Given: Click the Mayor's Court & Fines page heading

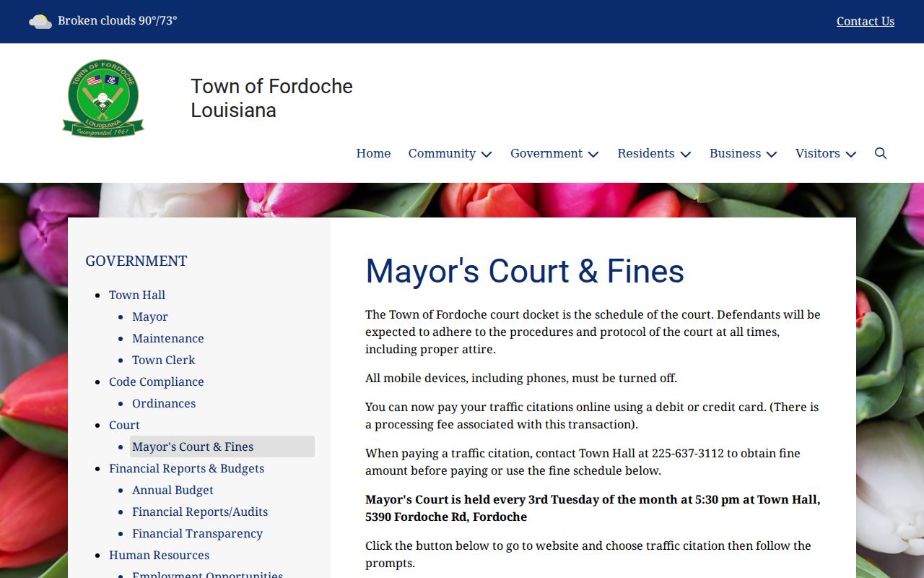Looking at the screenshot, I should (525, 271).
